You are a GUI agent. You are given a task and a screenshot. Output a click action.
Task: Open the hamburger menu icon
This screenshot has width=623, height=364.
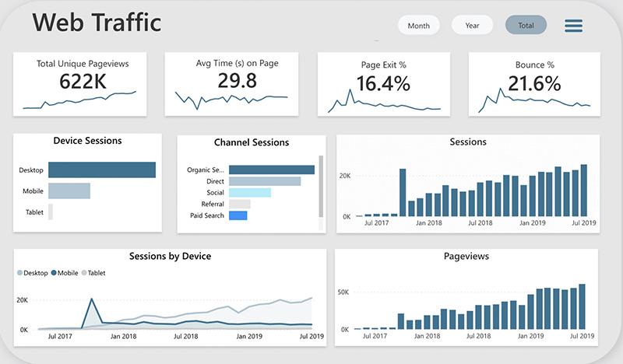pyautogui.click(x=573, y=26)
